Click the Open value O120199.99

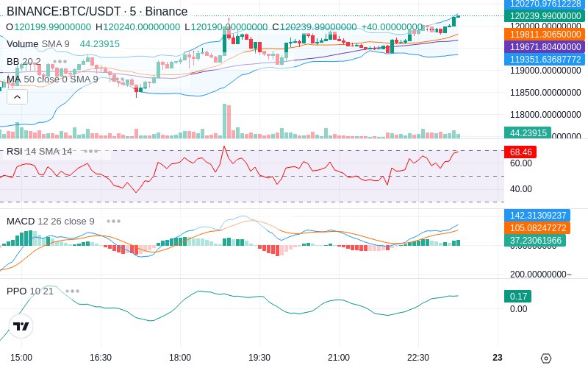pyautogui.click(x=49, y=27)
